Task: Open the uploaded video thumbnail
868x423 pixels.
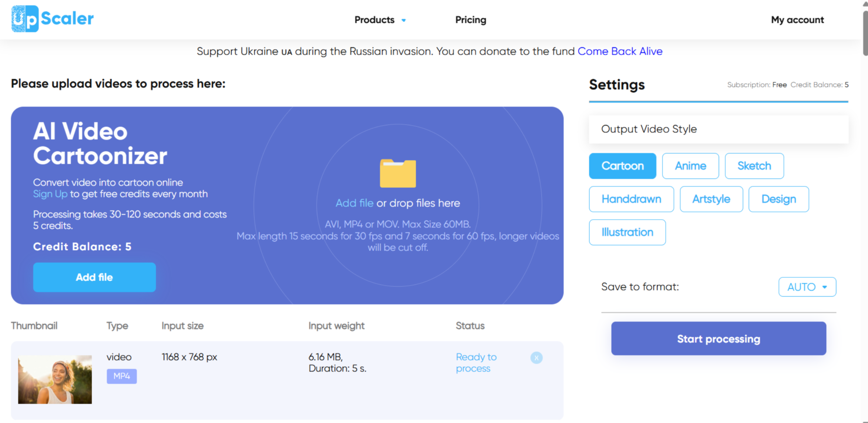Action: [55, 379]
